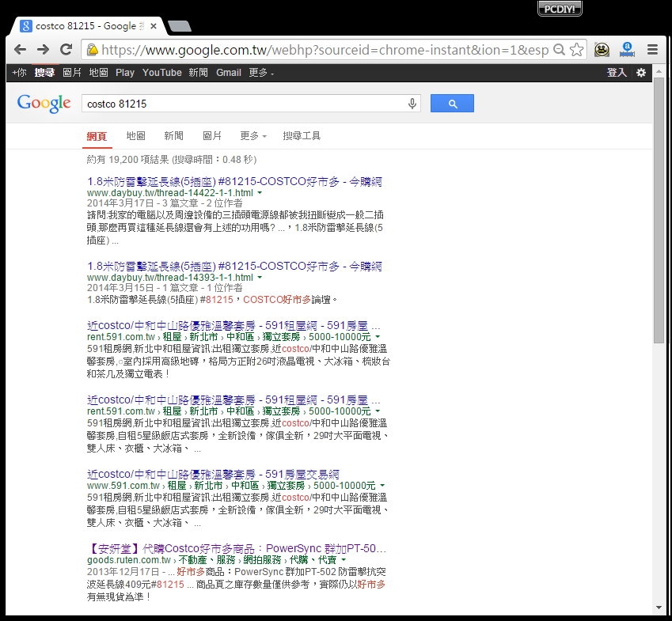
Task: Click the address bar URL
Action: pos(325,50)
